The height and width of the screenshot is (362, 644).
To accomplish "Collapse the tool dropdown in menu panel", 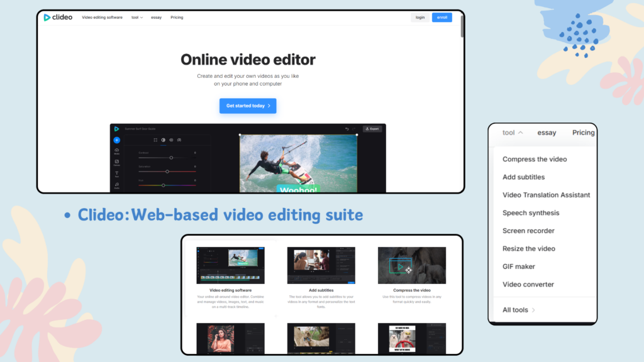I will click(513, 133).
